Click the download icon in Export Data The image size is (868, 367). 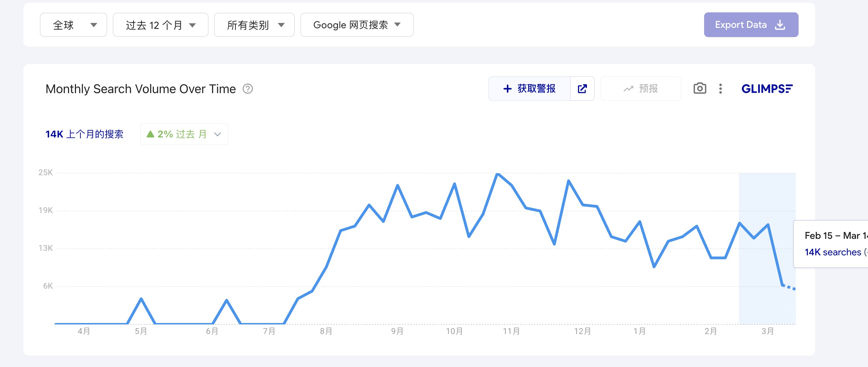[780, 25]
